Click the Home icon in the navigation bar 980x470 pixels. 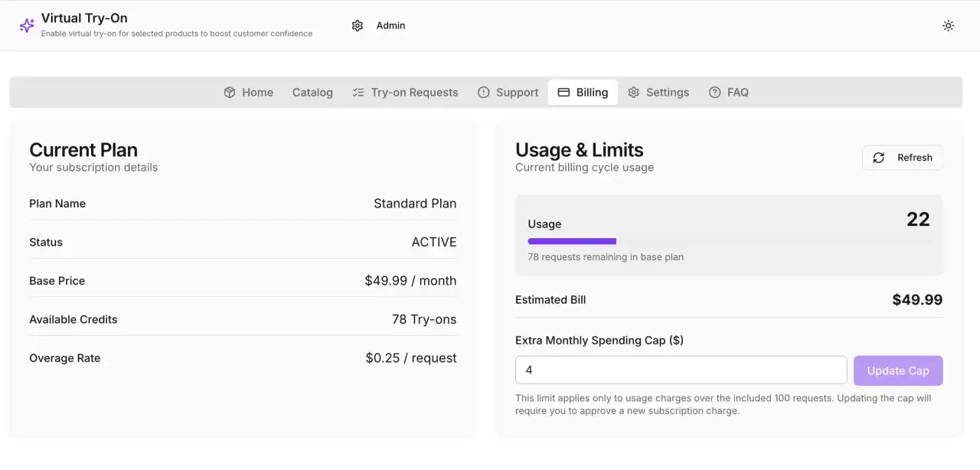coord(229,92)
